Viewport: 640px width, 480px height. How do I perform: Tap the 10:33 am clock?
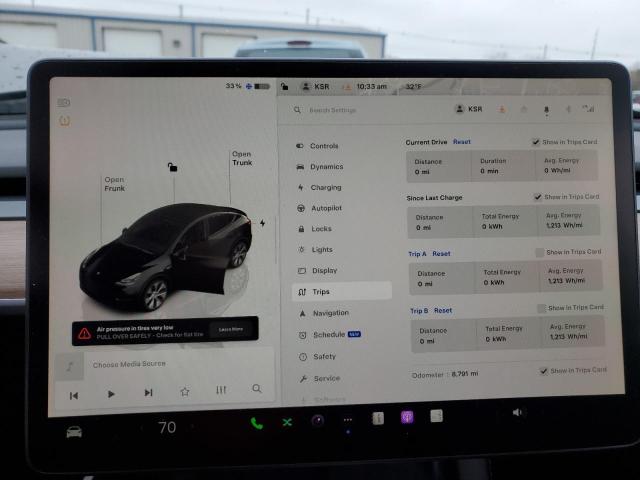[371, 87]
